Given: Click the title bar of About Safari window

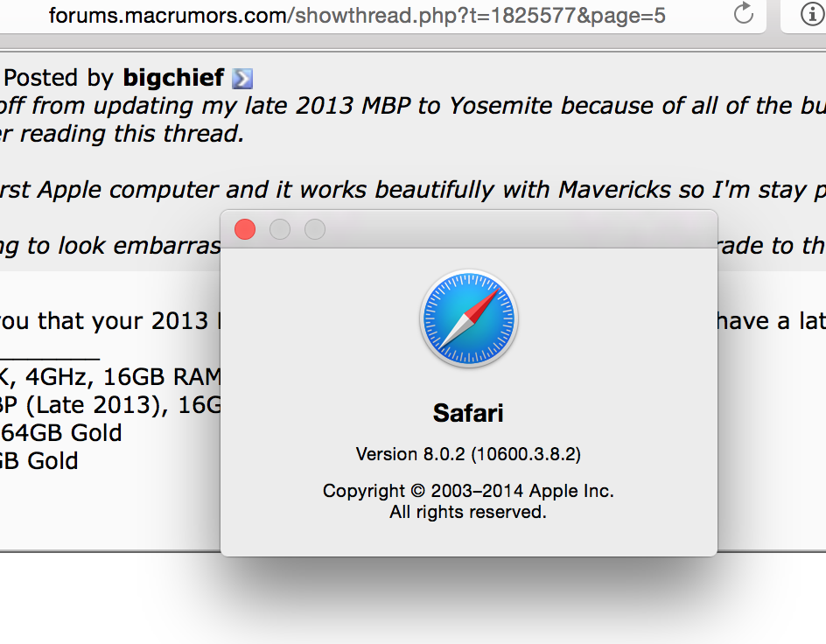Looking at the screenshot, I should [469, 229].
